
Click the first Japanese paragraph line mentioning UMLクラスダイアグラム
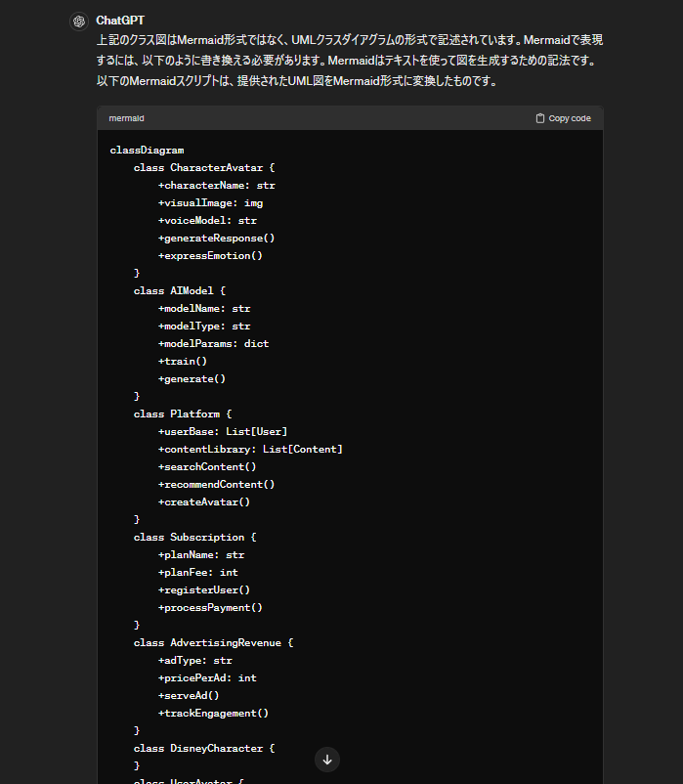350,40
